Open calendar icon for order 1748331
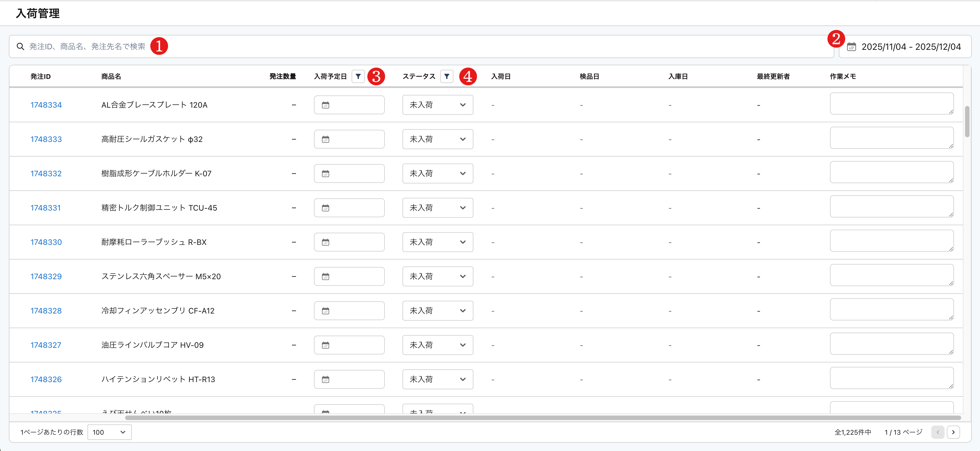Viewport: 980px width, 451px height. [326, 208]
